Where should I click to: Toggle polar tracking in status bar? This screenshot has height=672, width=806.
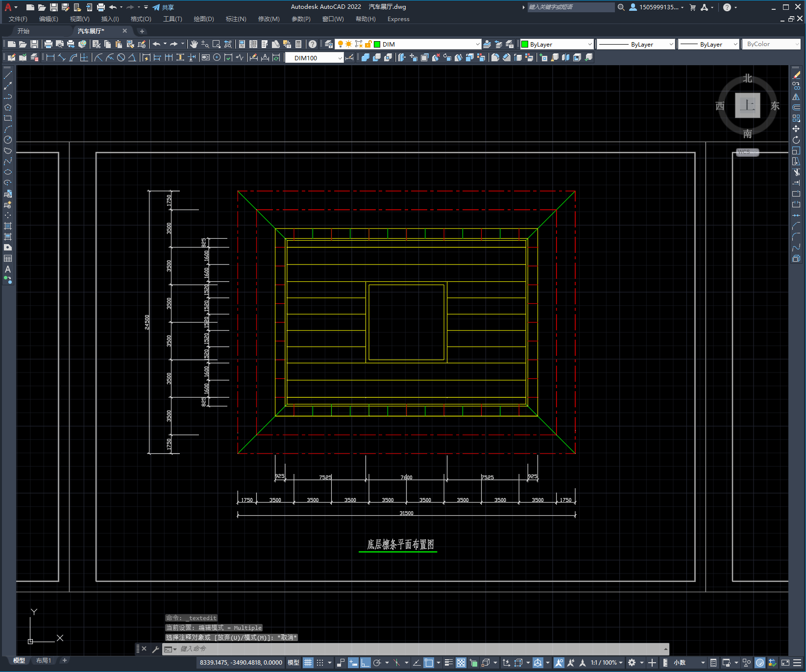click(377, 663)
